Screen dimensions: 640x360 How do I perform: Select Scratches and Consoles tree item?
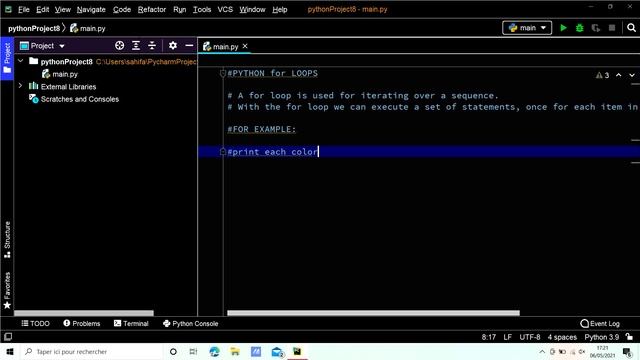(74, 99)
